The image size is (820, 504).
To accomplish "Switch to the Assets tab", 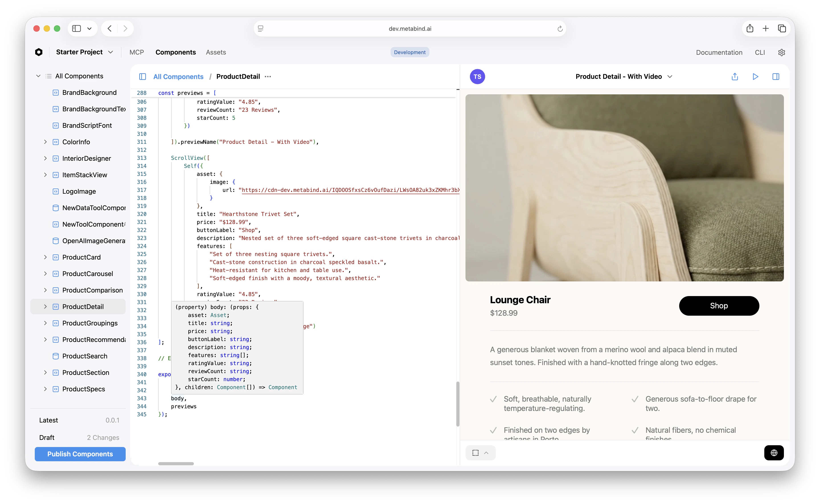I will click(x=216, y=52).
